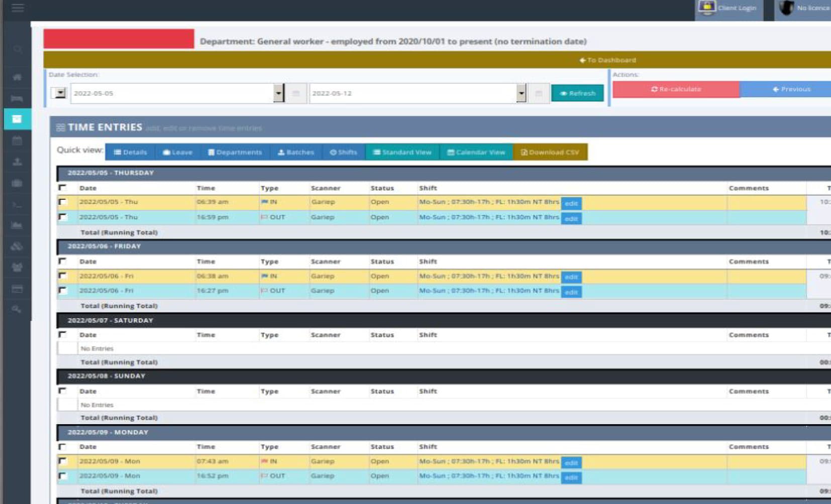The height and width of the screenshot is (504, 831).
Task: Select checkbox for Friday 16:27 pm OUT entry
Action: click(63, 291)
